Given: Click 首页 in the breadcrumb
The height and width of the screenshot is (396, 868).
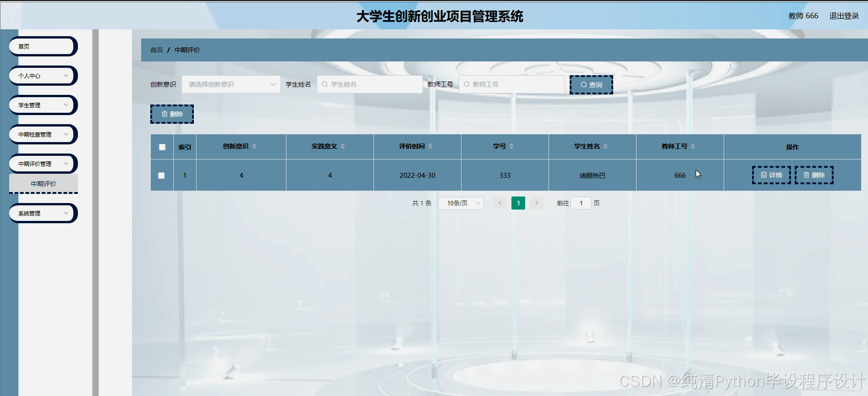Looking at the screenshot, I should click(x=157, y=50).
